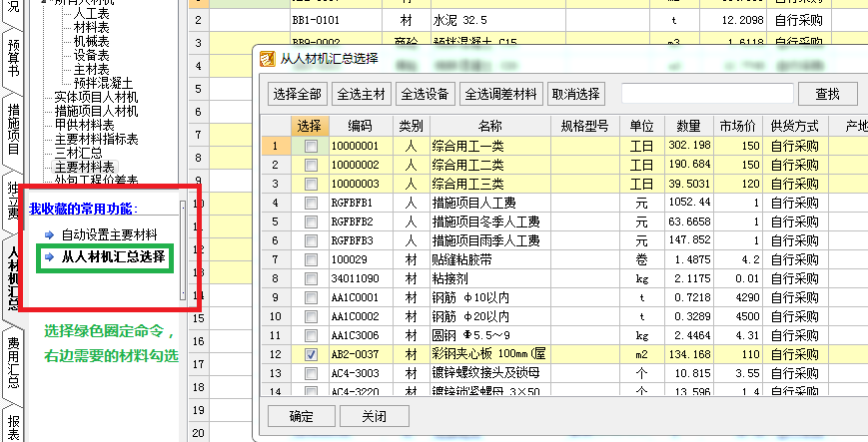Click the 查找 button

point(828,94)
